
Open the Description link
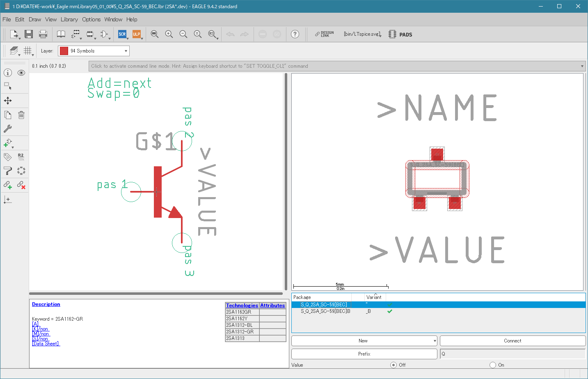[46, 304]
